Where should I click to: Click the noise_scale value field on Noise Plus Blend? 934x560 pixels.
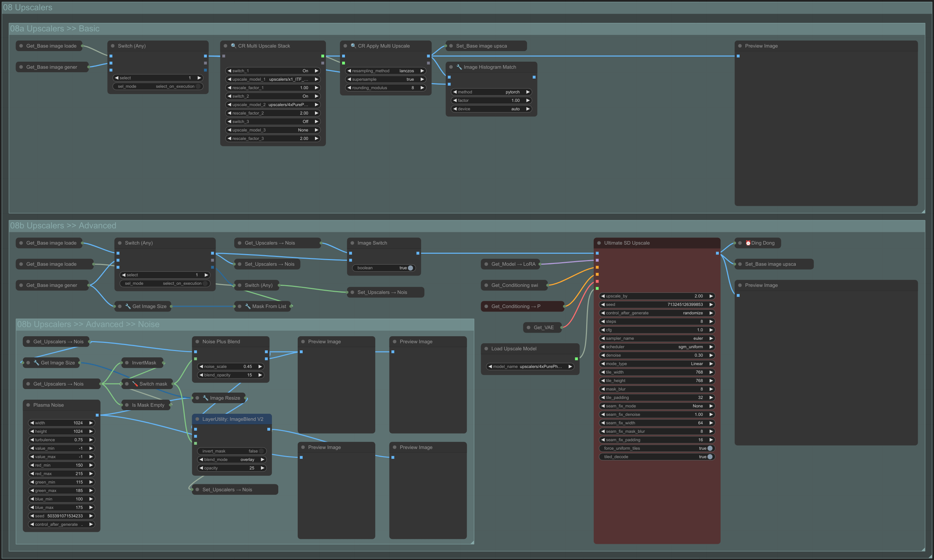pyautogui.click(x=230, y=367)
